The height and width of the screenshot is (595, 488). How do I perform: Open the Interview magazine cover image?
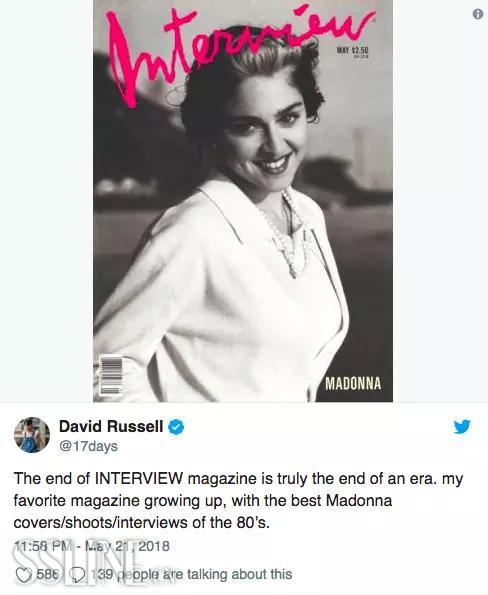tap(243, 201)
